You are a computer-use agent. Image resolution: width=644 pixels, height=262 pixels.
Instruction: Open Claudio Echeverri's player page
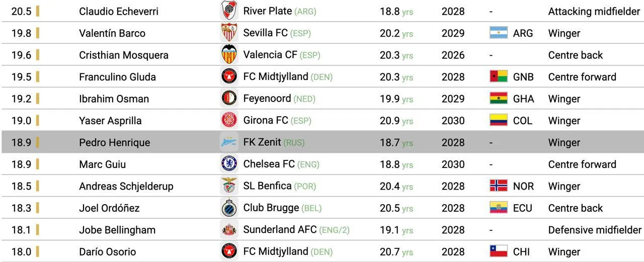tap(119, 11)
